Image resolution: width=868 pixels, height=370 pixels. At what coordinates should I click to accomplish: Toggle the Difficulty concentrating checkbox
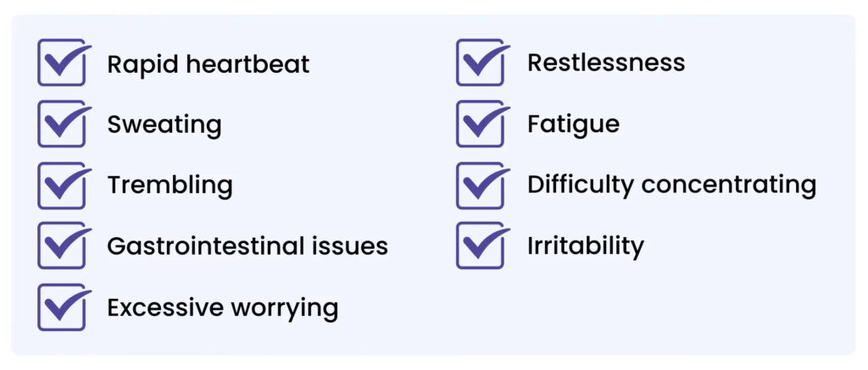[x=480, y=185]
